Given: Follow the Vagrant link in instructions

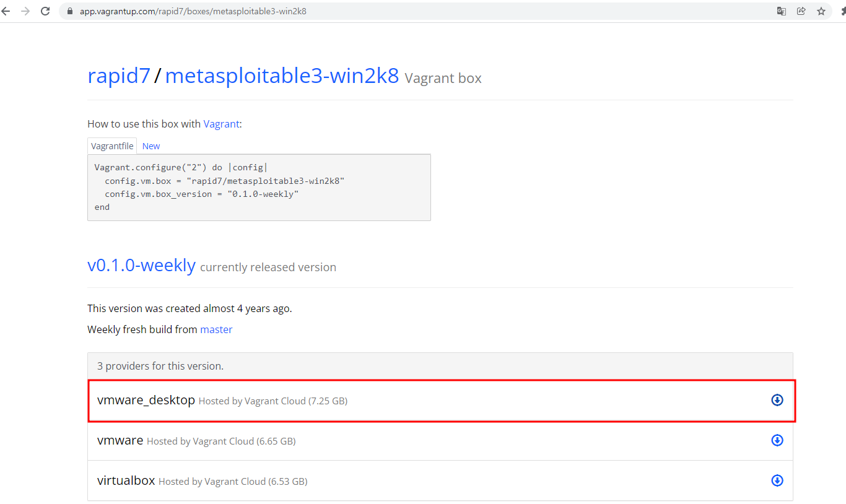Looking at the screenshot, I should (x=221, y=124).
